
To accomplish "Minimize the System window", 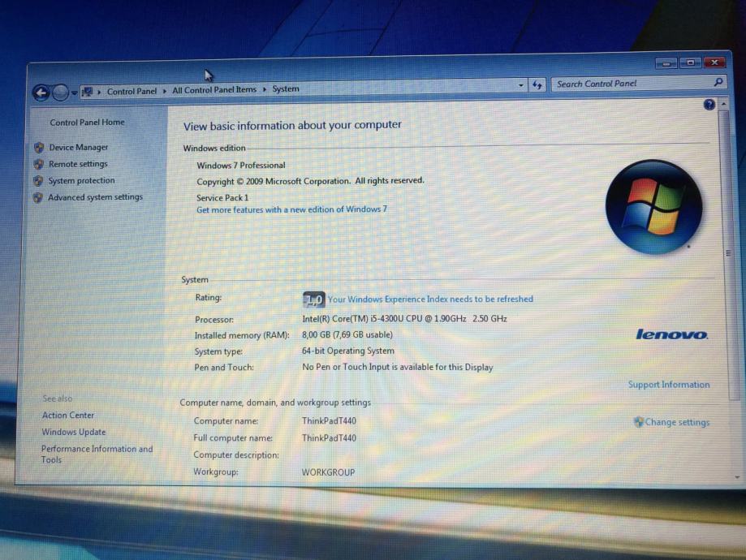I will coord(666,63).
